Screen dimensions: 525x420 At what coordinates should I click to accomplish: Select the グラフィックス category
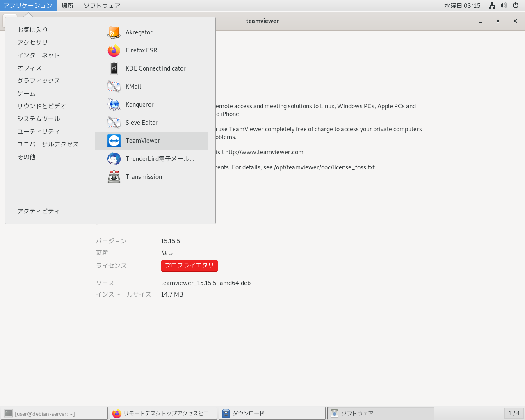(39, 81)
